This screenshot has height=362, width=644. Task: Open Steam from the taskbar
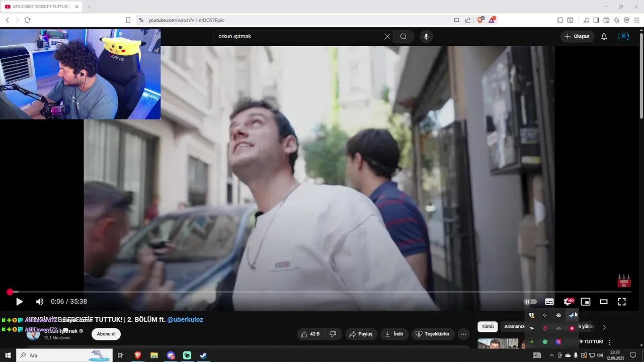(x=203, y=355)
